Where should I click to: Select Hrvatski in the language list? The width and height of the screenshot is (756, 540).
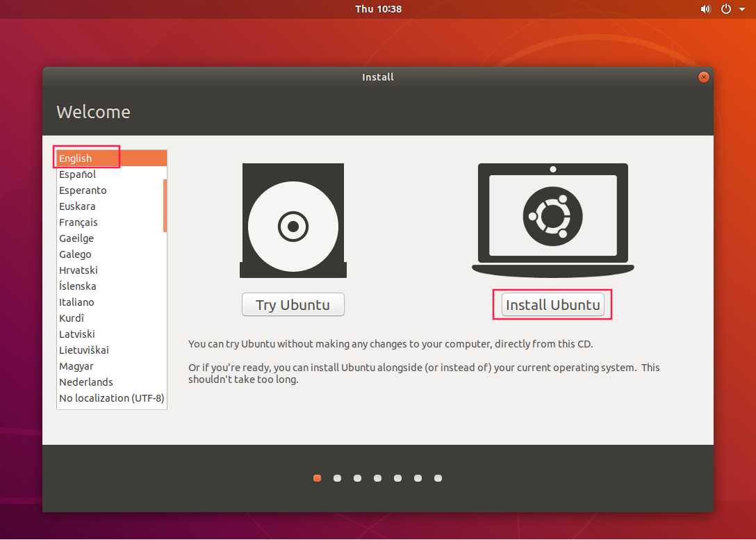tap(110, 270)
